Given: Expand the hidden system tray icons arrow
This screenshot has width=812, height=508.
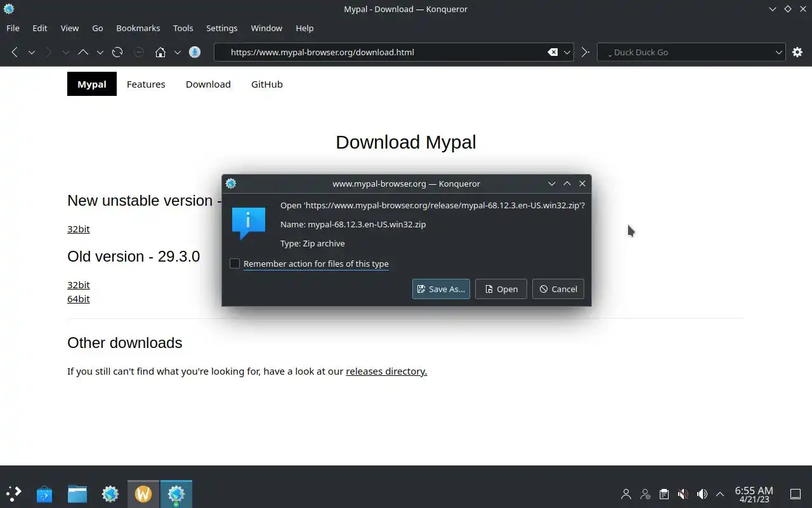Looking at the screenshot, I should pos(720,494).
